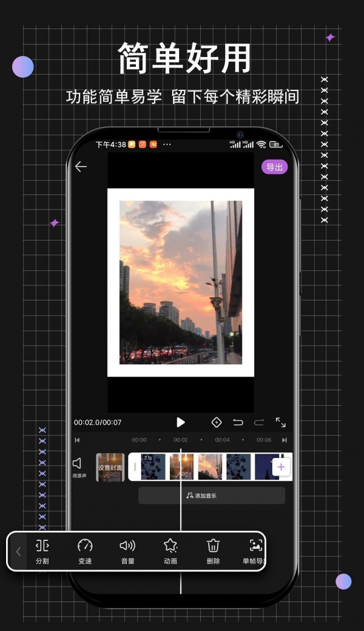Go back using the top-left arrow
Screen dimensions: 364x631
(x=81, y=167)
